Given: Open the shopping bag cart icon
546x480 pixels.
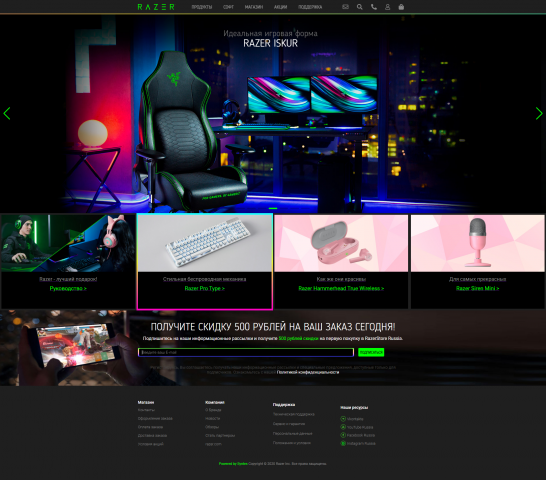Looking at the screenshot, I should (401, 7).
